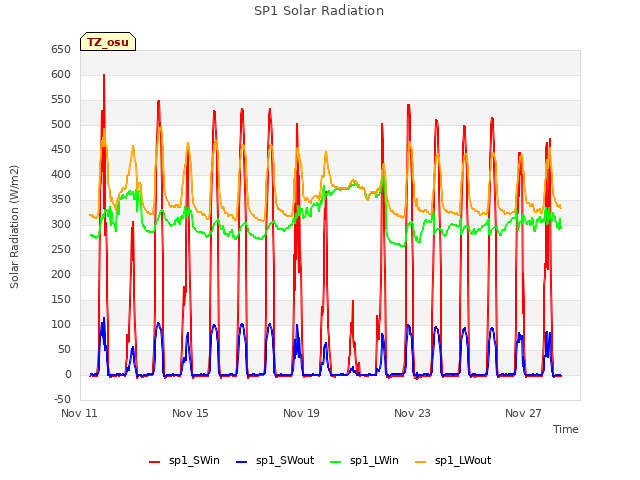640x480 pixels.
Task: Click the 550 y-axis tick label
Action: pyautogui.click(x=61, y=100)
